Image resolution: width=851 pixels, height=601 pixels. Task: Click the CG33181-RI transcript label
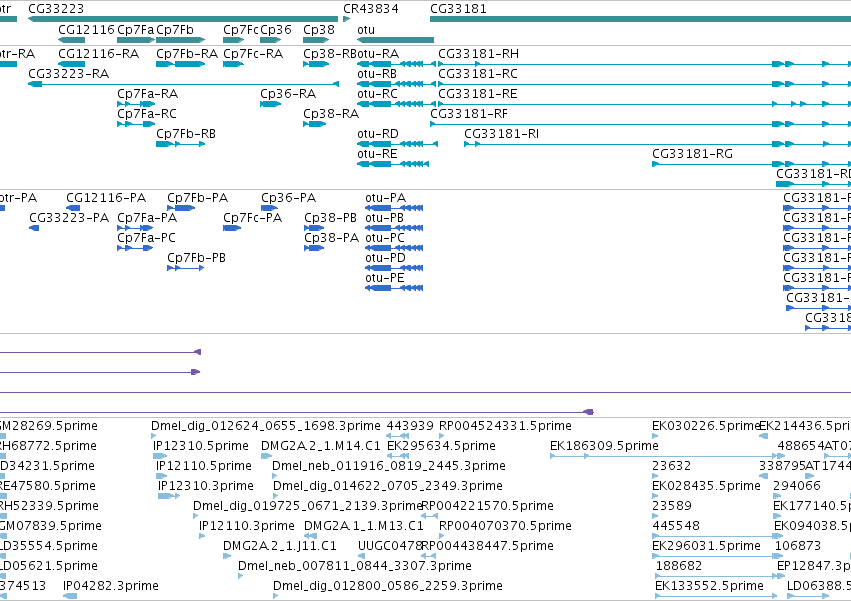coord(501,134)
